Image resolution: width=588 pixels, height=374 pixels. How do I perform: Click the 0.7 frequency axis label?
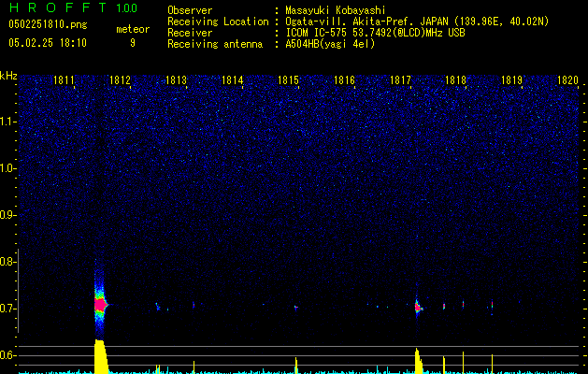point(7,309)
